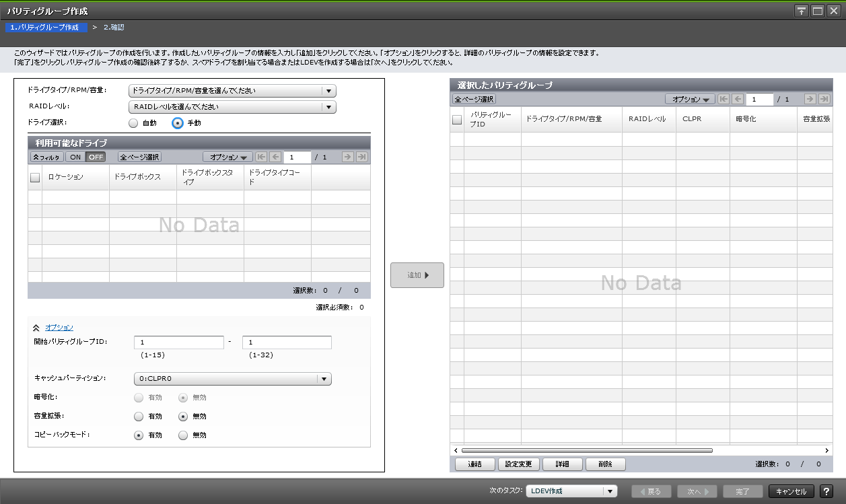Click the last-page arrow in selected parity groups pager
This screenshot has width=846, height=504.
(823, 99)
